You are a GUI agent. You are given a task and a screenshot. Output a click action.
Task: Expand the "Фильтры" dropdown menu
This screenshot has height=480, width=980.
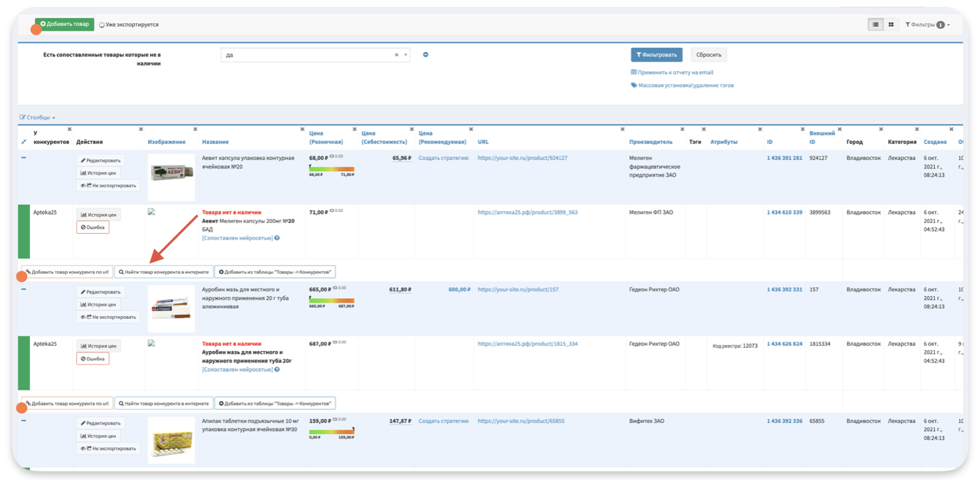tap(927, 25)
